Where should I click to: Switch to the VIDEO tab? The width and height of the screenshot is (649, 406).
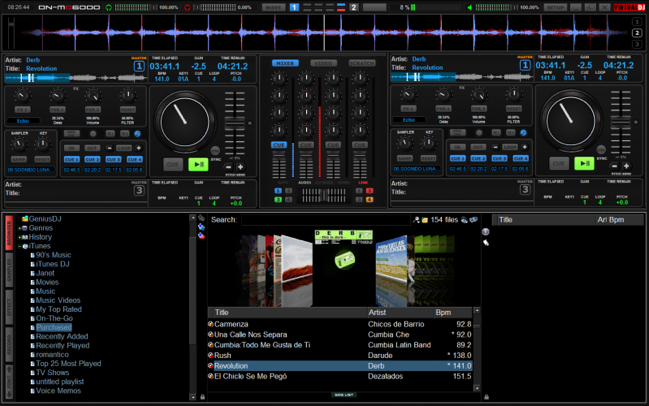[323, 63]
